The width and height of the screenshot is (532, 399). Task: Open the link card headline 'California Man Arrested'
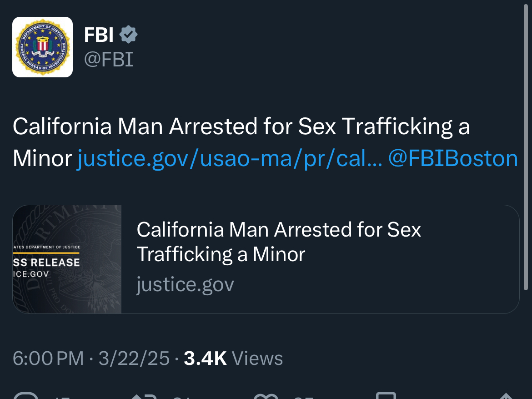(279, 242)
